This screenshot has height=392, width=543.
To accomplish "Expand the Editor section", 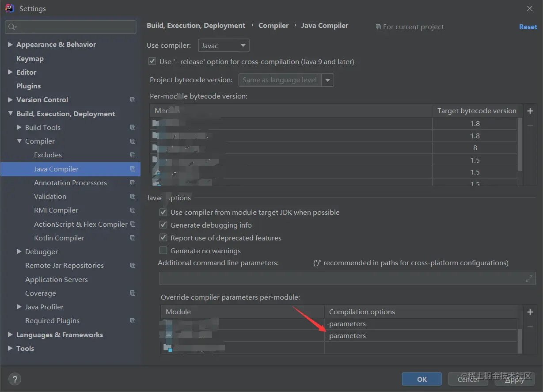I will pyautogui.click(x=10, y=72).
